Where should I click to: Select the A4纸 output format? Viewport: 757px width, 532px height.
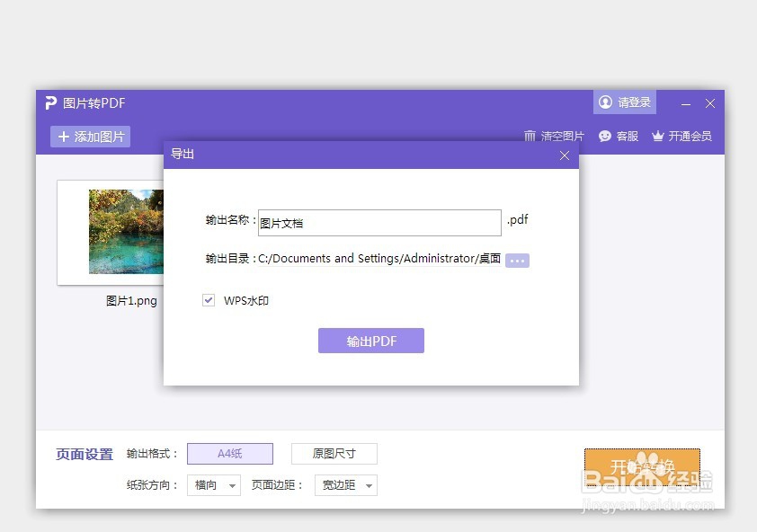(230, 454)
